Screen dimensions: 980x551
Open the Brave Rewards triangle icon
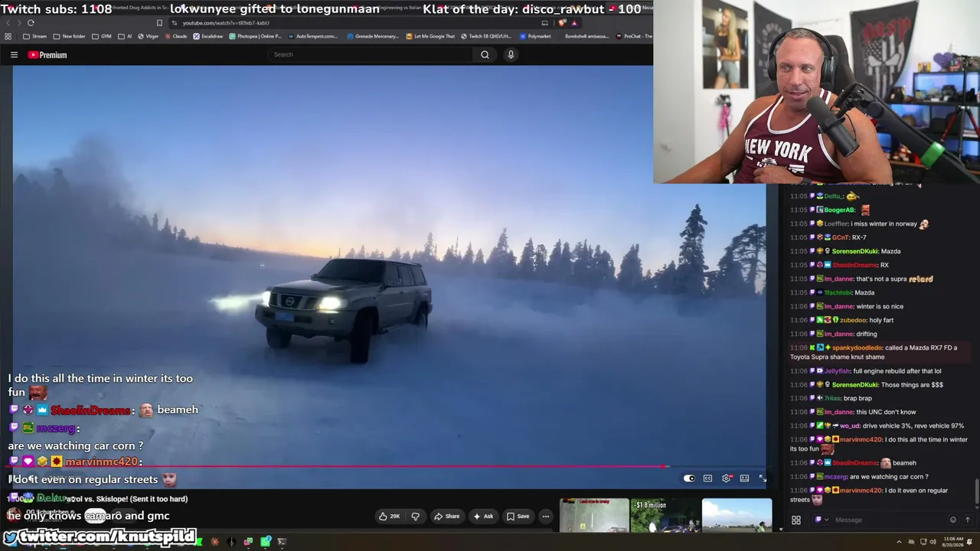[x=574, y=23]
